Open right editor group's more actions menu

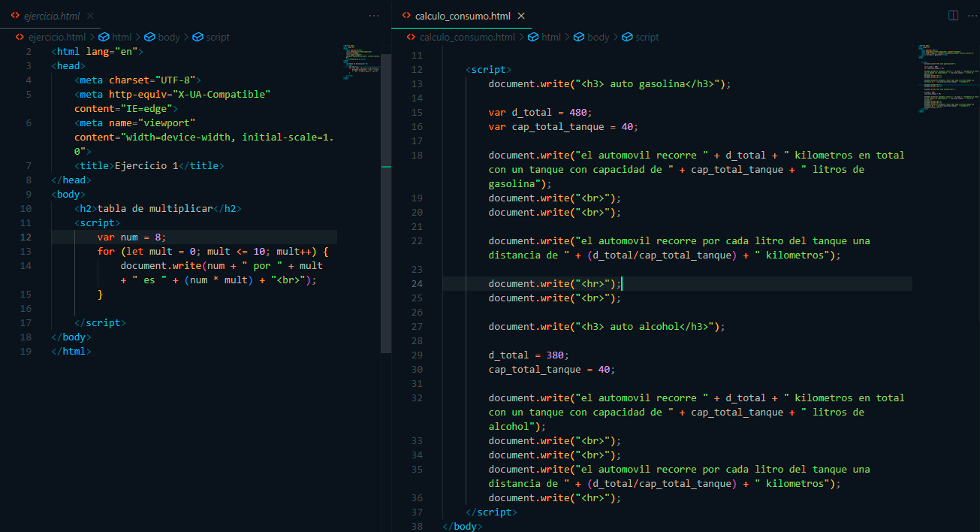971,16
